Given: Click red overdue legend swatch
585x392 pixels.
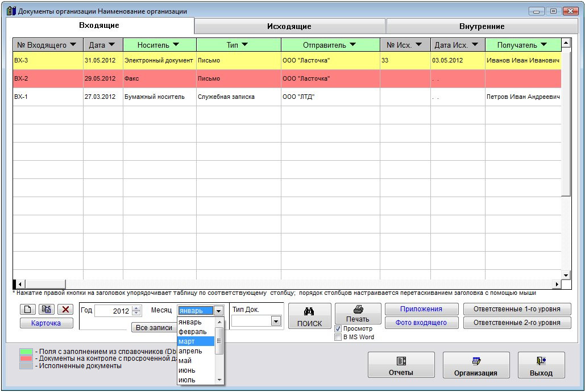Looking at the screenshot, I should 26,358.
